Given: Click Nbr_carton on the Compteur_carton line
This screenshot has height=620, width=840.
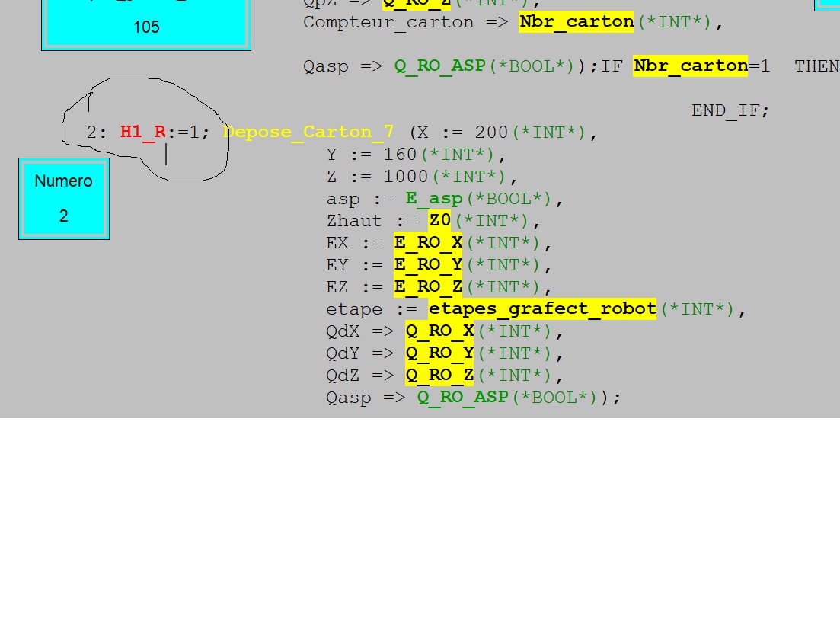Looking at the screenshot, I should click(577, 22).
